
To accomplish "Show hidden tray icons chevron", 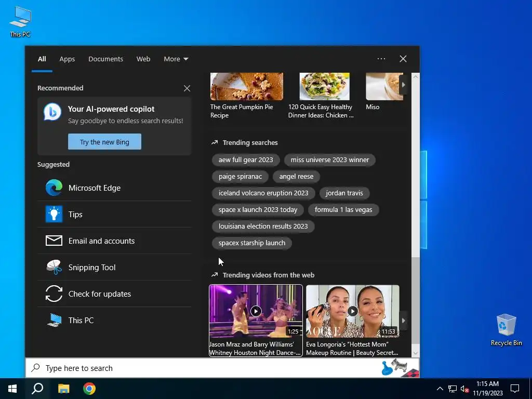I will pos(440,389).
